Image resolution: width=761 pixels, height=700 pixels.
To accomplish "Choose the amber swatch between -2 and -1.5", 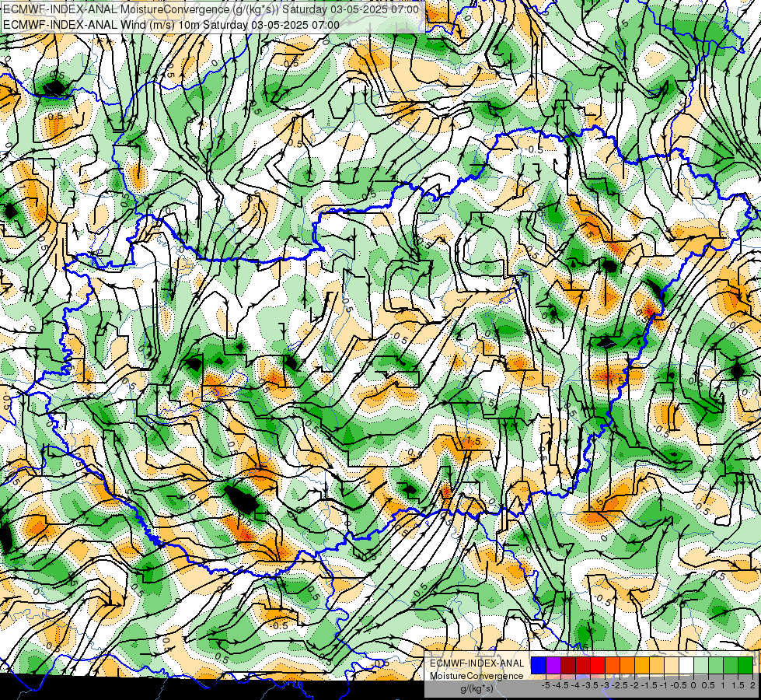I will (642, 666).
